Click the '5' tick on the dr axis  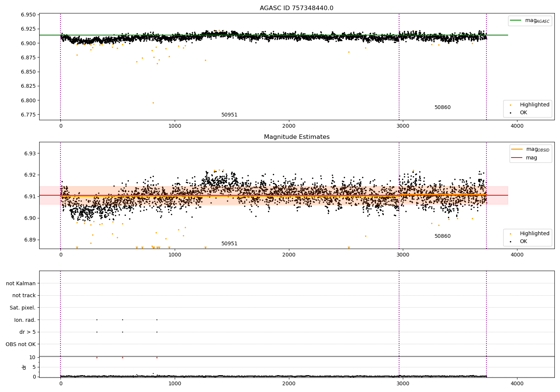(34, 367)
